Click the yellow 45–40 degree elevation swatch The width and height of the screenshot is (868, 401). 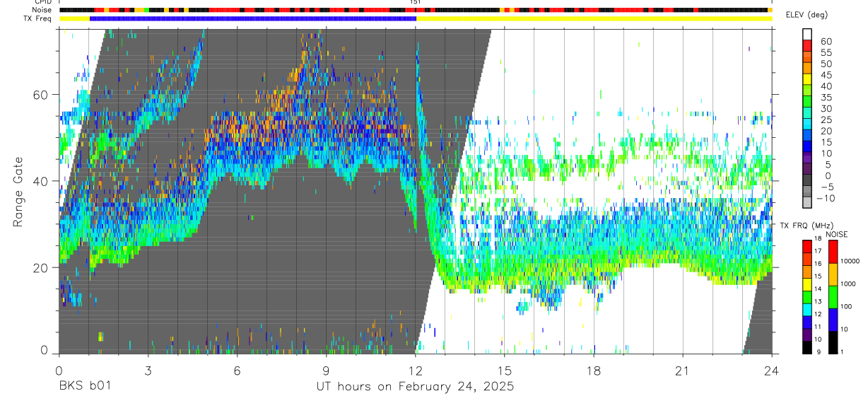[x=807, y=81]
